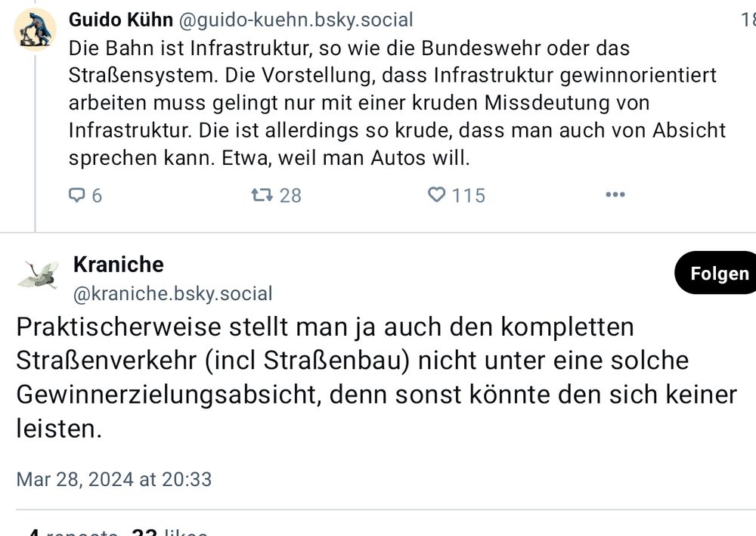Click the reply icon on Guido Kühn's post
756x536 pixels.
click(x=77, y=195)
